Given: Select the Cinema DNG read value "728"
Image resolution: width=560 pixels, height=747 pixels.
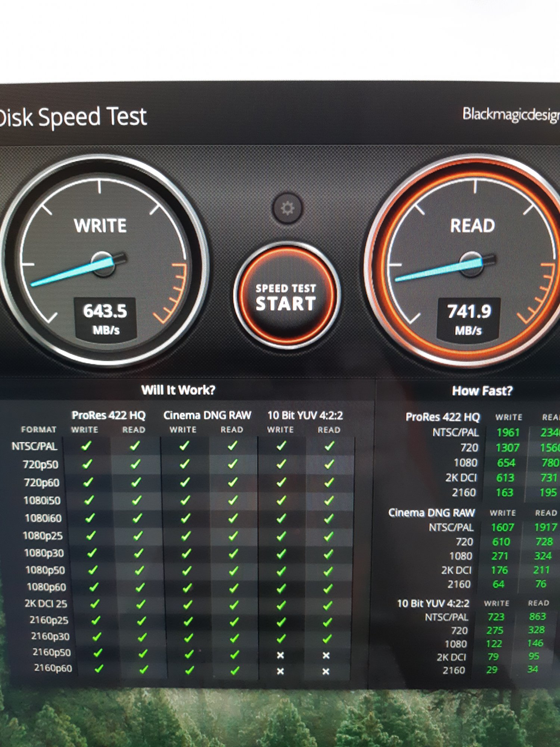Looking at the screenshot, I should pos(544,542).
